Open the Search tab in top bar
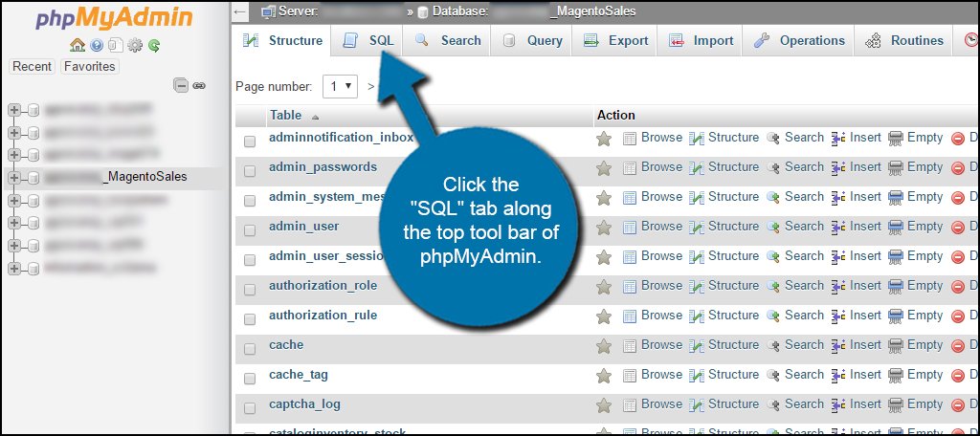 (448, 40)
